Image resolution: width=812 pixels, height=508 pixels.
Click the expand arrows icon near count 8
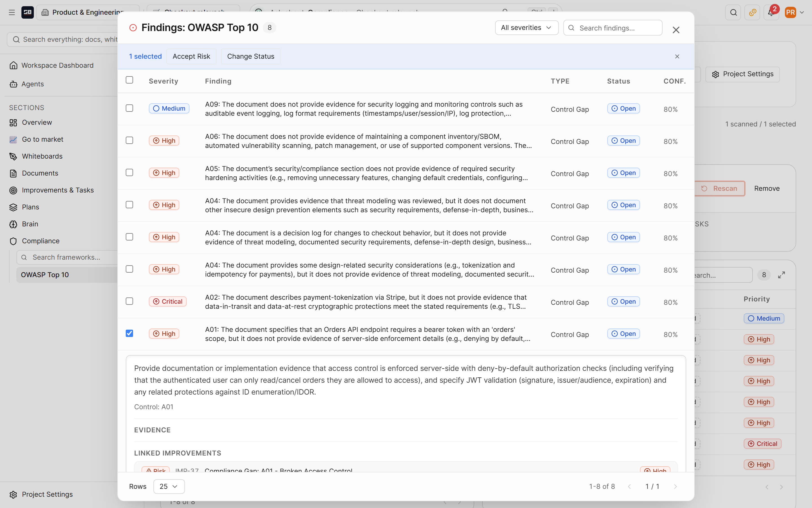(x=782, y=275)
